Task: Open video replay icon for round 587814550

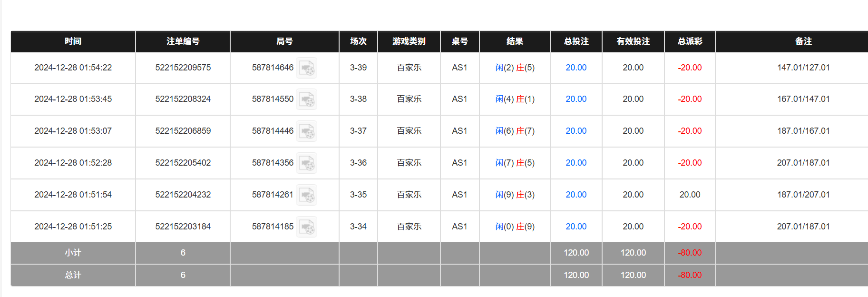Action: tap(307, 99)
